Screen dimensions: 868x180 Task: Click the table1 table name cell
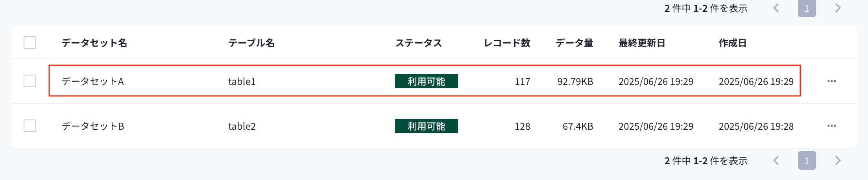[x=242, y=81]
